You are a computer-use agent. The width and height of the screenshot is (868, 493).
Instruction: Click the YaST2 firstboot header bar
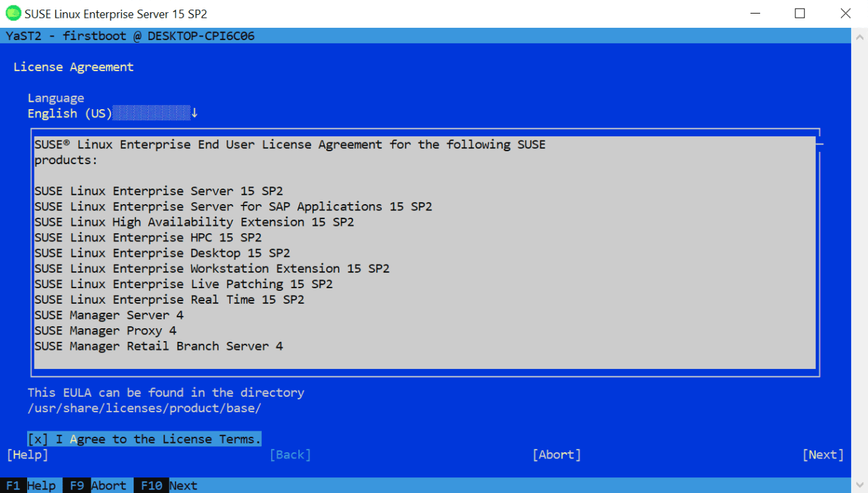tap(129, 35)
